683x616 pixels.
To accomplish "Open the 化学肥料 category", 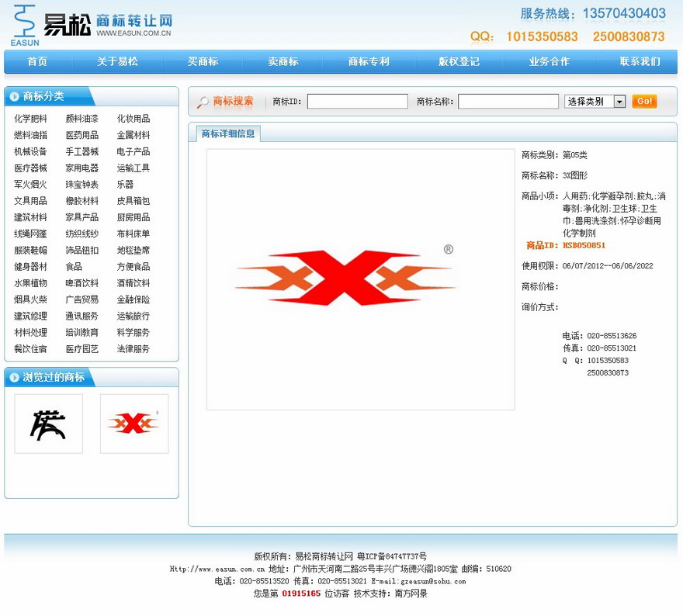I will (30, 119).
